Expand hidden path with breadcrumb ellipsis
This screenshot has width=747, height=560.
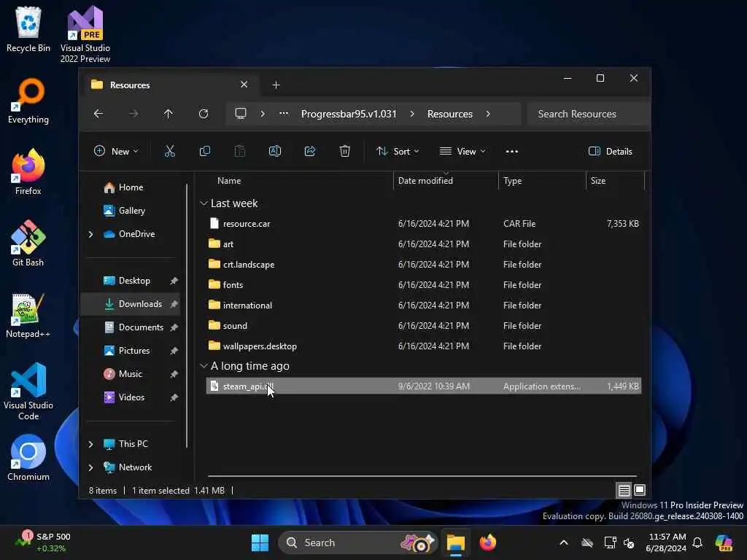coord(284,114)
